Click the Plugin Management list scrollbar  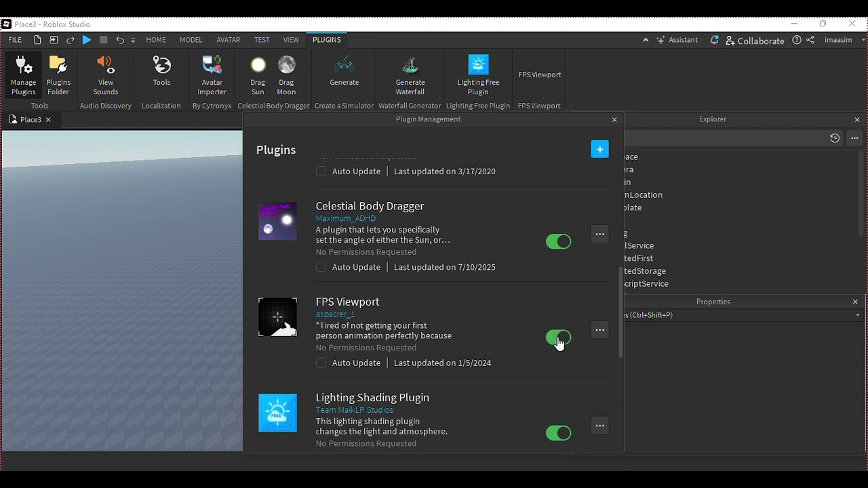620,312
